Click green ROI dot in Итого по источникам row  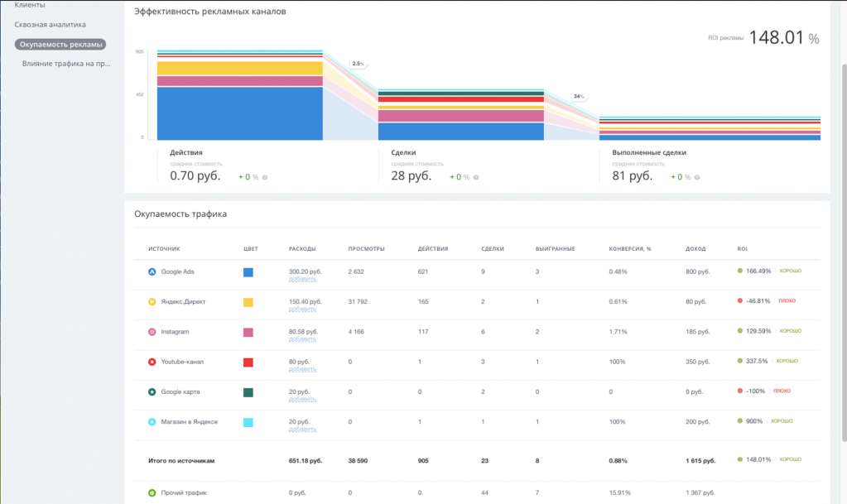740,459
